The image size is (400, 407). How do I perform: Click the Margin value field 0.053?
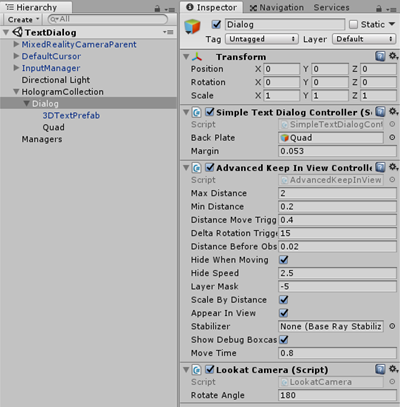coord(337,151)
